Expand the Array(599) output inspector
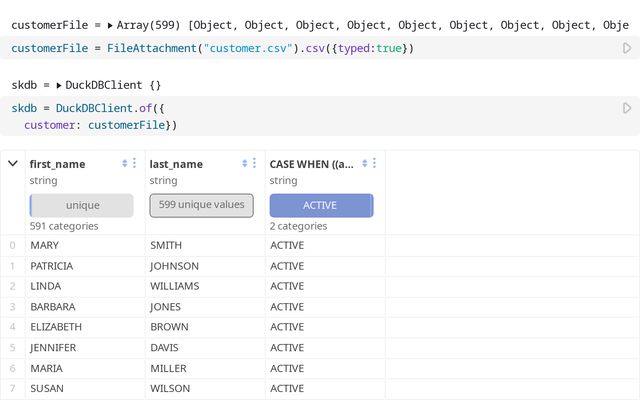The width and height of the screenshot is (640, 400). 110,24
